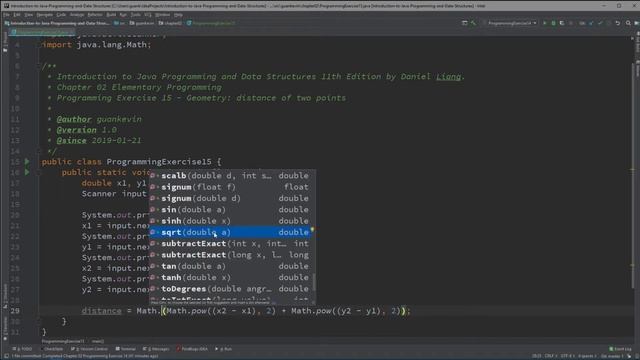640x360 pixels.
Task: Run class ProgrammingExercise15 via gutter arrow
Action: tap(27, 162)
